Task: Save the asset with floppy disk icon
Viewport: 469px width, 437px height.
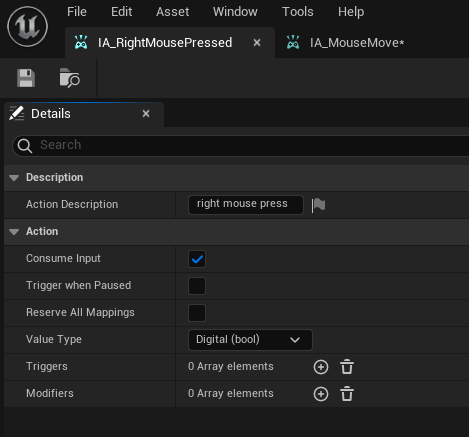Action: [26, 78]
